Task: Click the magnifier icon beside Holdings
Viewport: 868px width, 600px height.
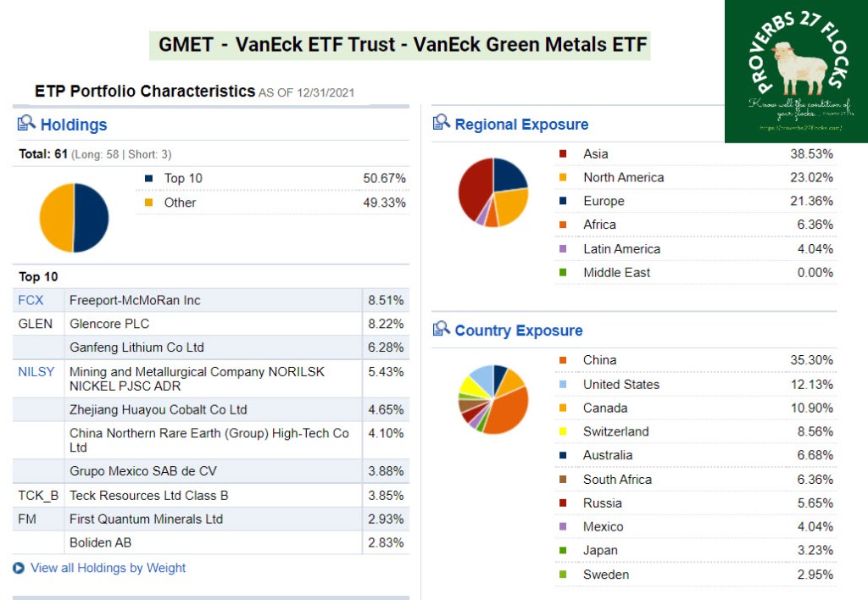Action: (26, 124)
